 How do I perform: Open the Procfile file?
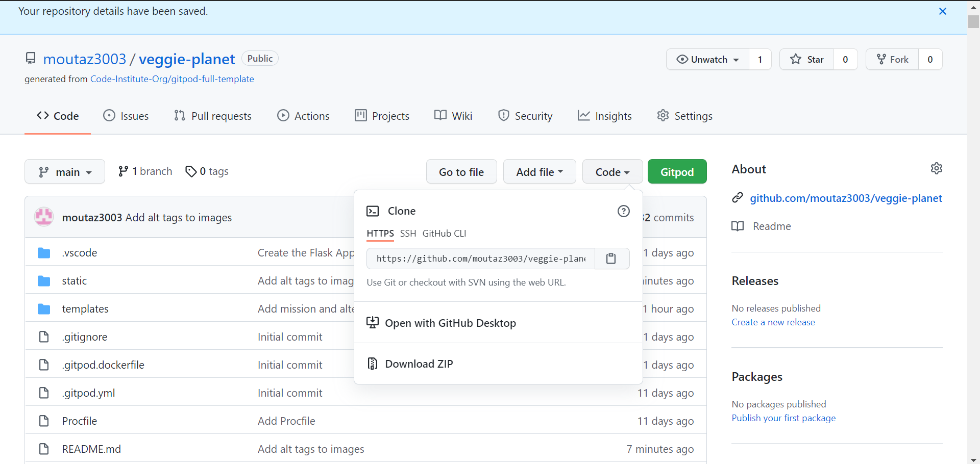point(80,421)
